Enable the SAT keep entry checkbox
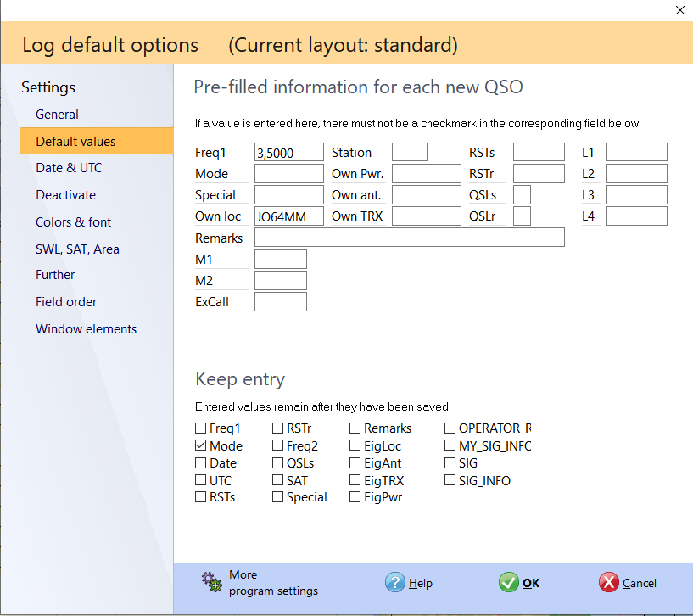Viewport: 693px width, 616px height. click(277, 480)
